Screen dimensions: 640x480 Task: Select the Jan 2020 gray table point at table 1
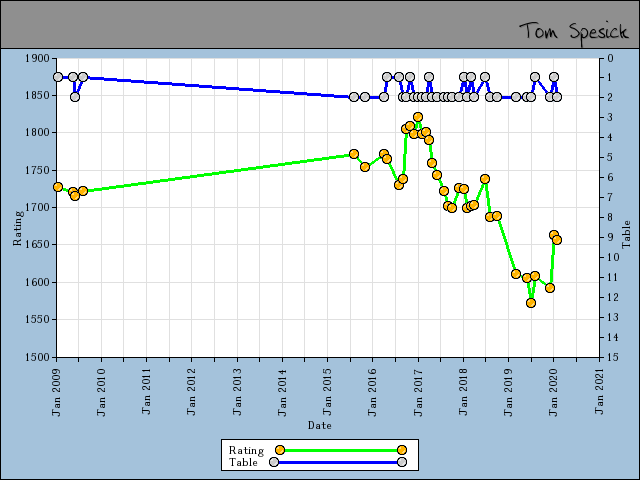(x=554, y=77)
